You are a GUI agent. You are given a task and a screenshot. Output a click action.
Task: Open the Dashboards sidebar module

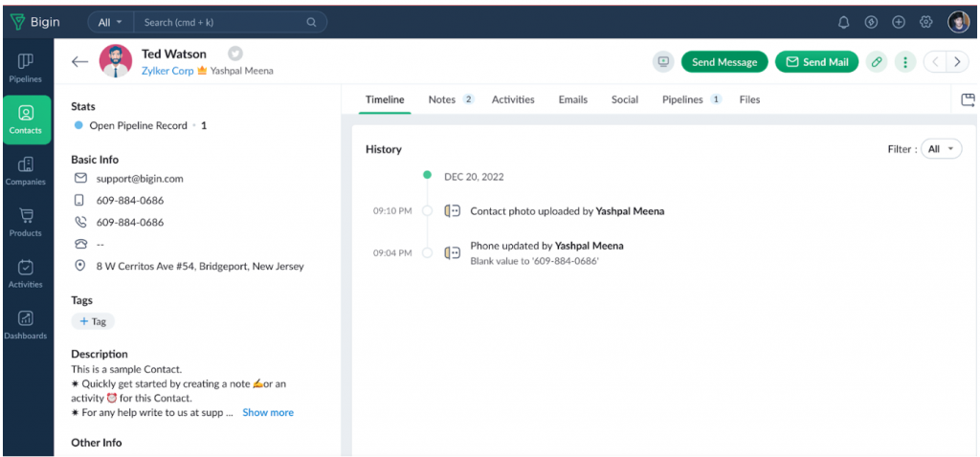26,325
